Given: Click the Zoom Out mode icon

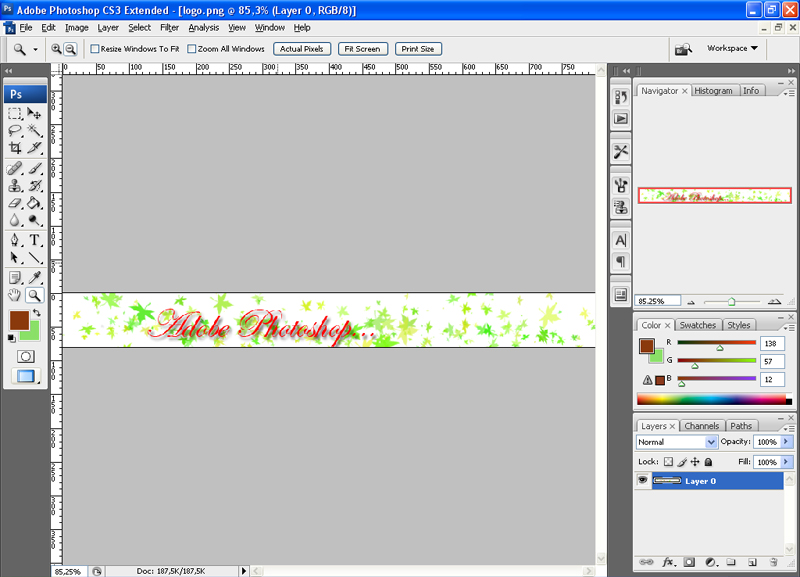Looking at the screenshot, I should (x=71, y=49).
